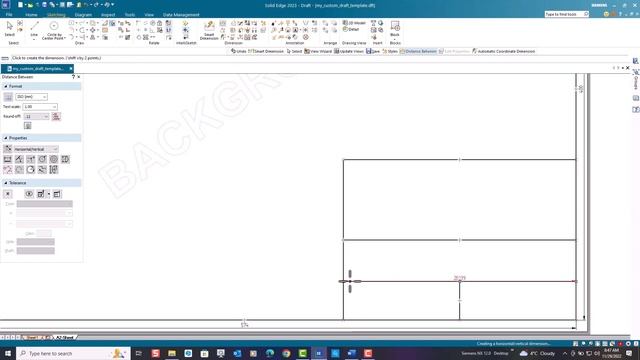The width and height of the screenshot is (640, 360).
Task: Collapse the Format section
Action: [x=6, y=87]
